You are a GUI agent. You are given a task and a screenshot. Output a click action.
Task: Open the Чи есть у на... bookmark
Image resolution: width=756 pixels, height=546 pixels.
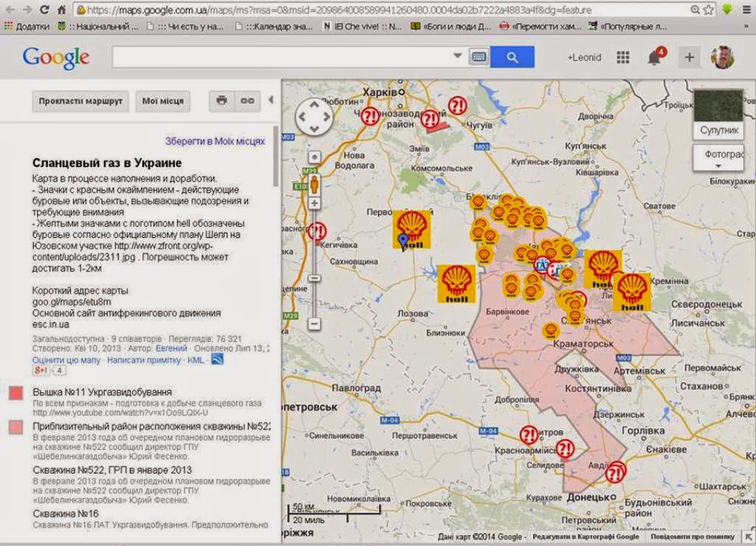tap(185, 27)
